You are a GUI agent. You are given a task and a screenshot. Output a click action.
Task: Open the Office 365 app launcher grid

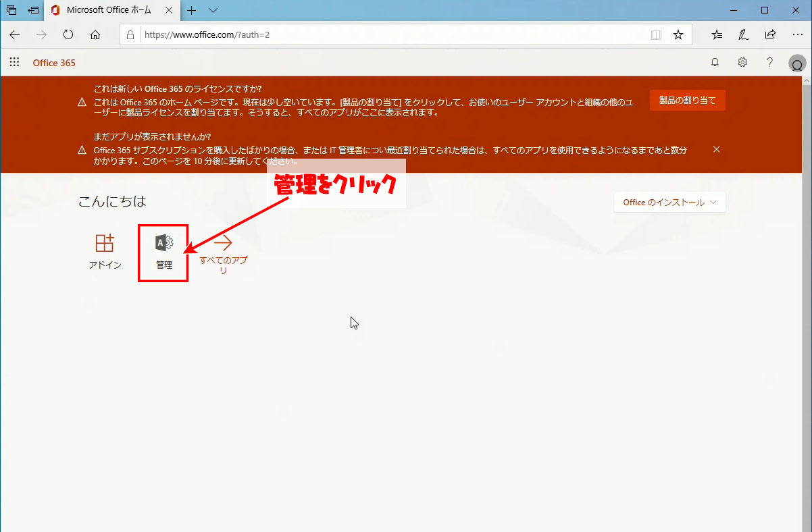14,62
